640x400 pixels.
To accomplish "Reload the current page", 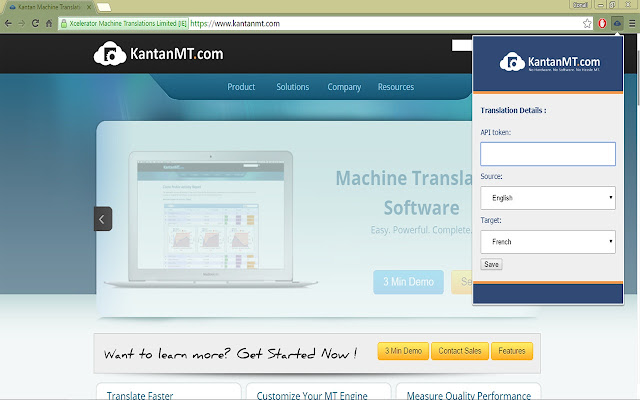I will coord(36,24).
